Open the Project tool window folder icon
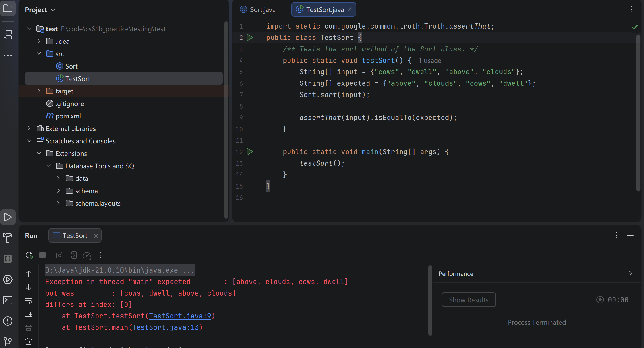 (8, 9)
